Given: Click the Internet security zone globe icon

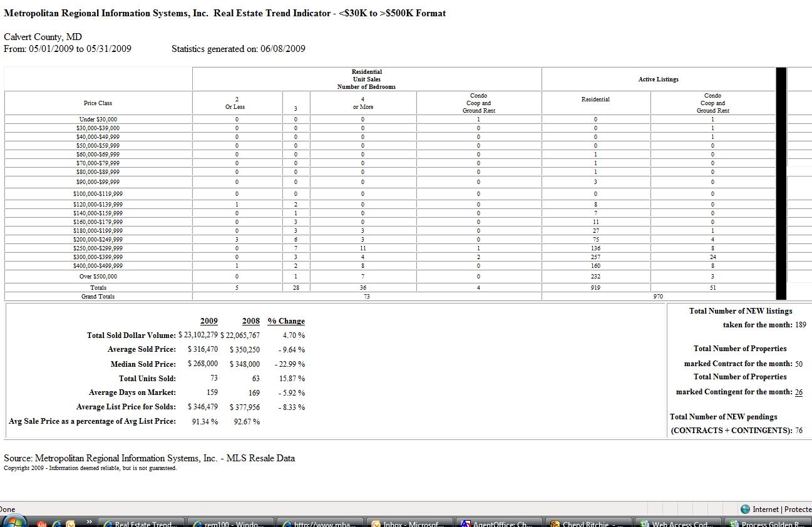Looking at the screenshot, I should coord(745,509).
